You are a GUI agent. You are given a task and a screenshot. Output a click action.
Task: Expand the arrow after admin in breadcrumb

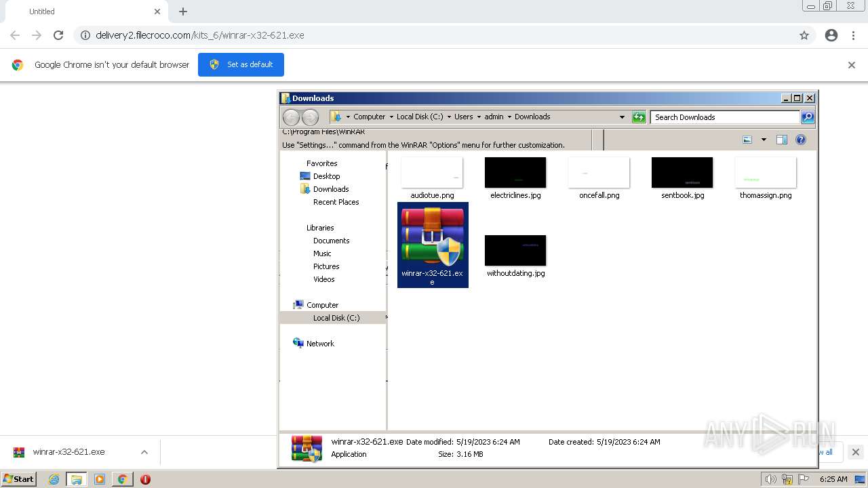point(509,117)
